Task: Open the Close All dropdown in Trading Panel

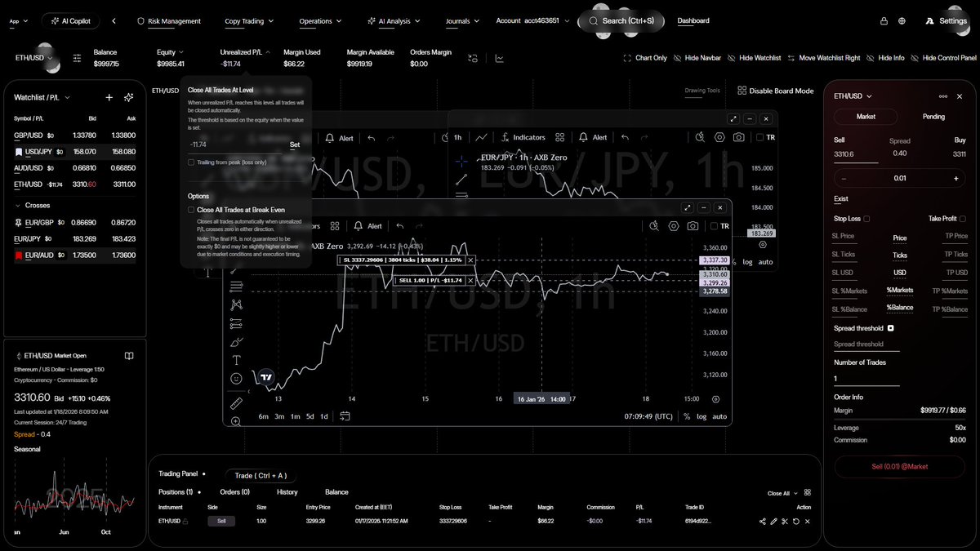Action: (782, 493)
